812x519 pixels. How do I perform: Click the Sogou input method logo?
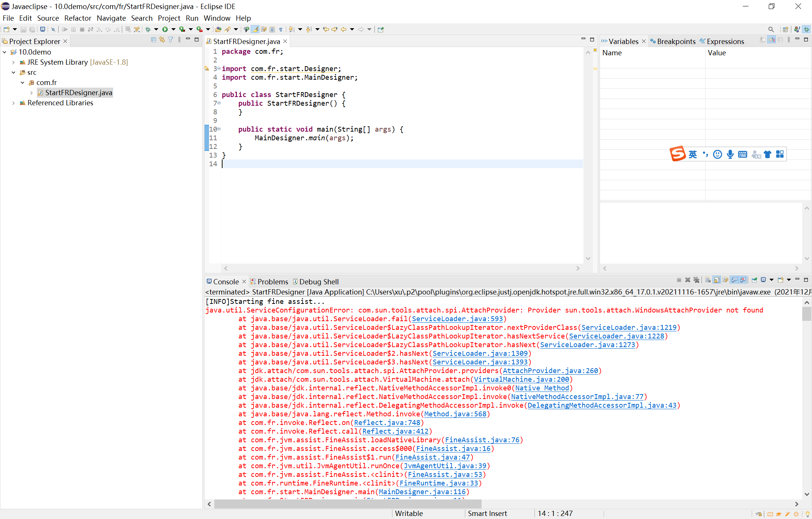678,154
